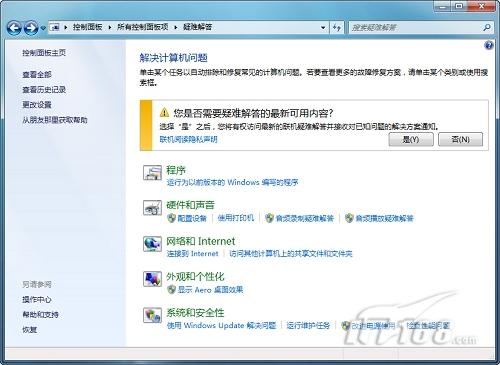The image size is (500, 365).
Task: Open 查看历史记录 in sidebar
Action: tap(44, 90)
